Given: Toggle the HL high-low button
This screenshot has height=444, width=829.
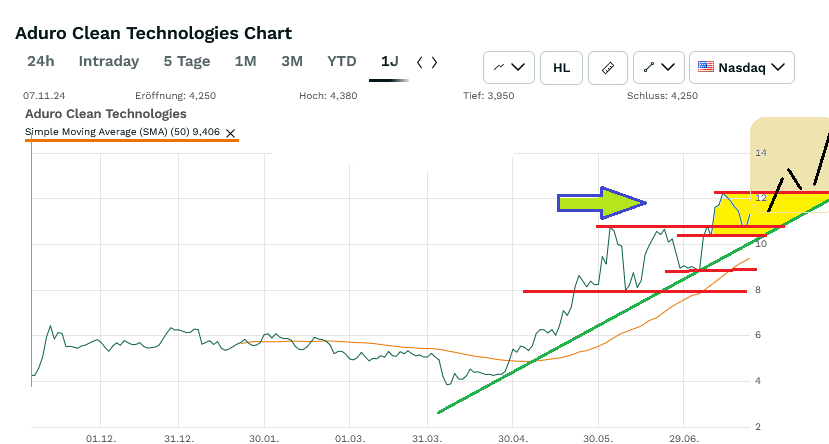Looking at the screenshot, I should [561, 68].
